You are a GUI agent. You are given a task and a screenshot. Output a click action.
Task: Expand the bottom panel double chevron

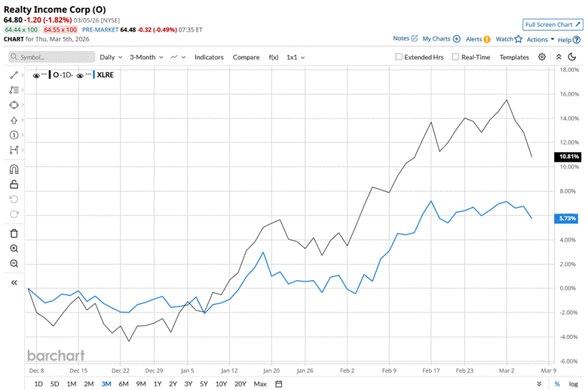(539, 384)
